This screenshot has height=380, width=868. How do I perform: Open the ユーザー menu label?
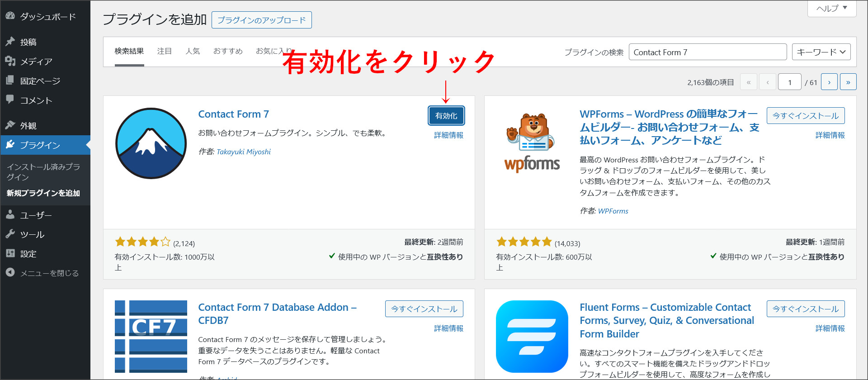(36, 215)
